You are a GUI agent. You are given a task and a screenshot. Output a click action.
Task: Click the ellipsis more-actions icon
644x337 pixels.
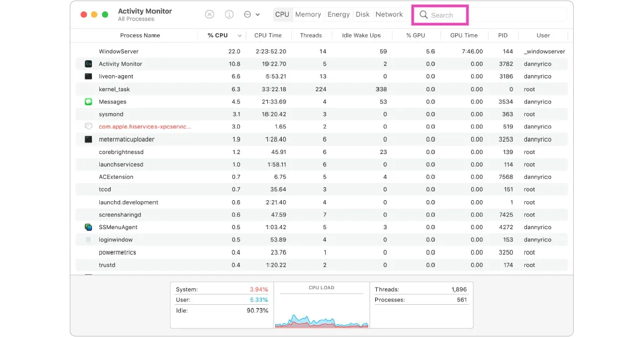click(x=247, y=14)
